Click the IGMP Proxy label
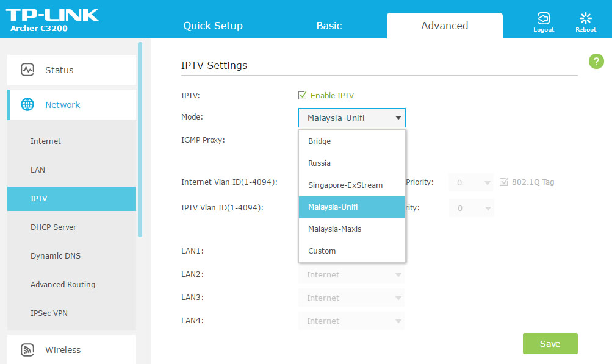The width and height of the screenshot is (612, 364). (203, 140)
